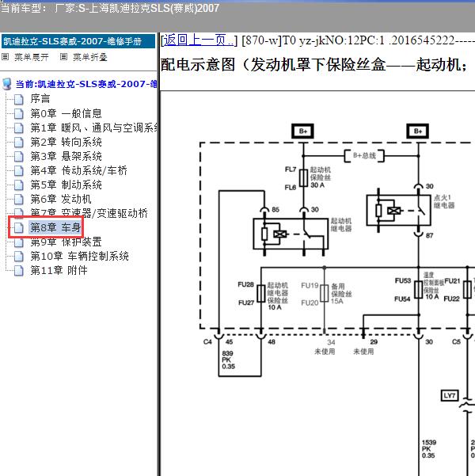
Task: Click the left B+ terminal box in the diagram
Action: click(x=302, y=131)
